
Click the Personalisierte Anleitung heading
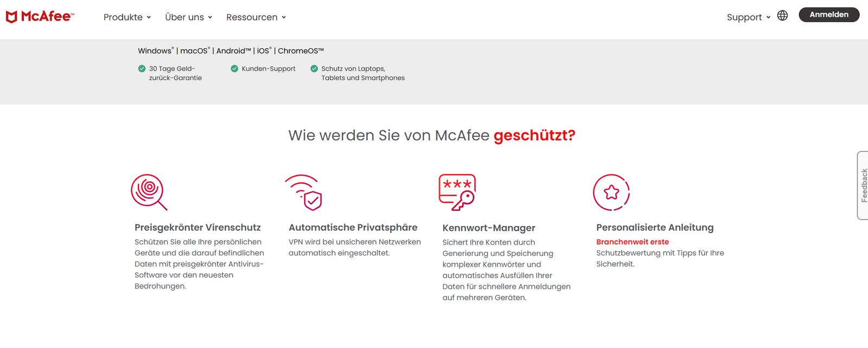pos(655,228)
